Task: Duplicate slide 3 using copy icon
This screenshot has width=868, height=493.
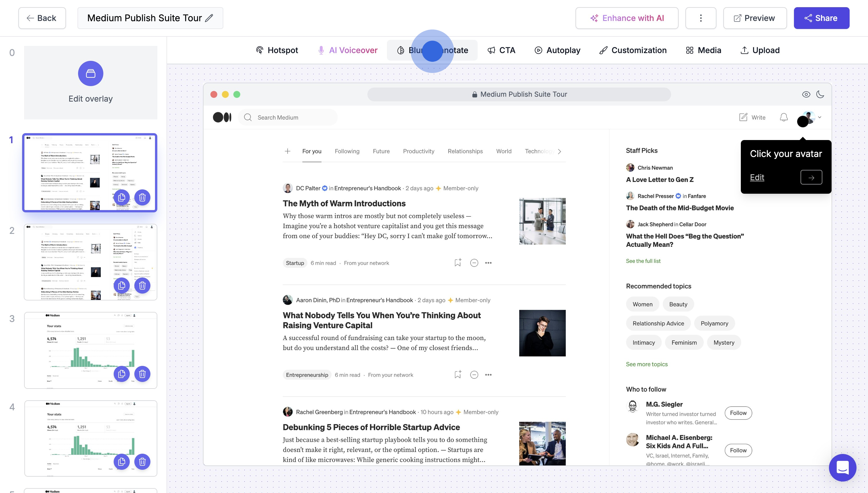Action: pos(122,374)
